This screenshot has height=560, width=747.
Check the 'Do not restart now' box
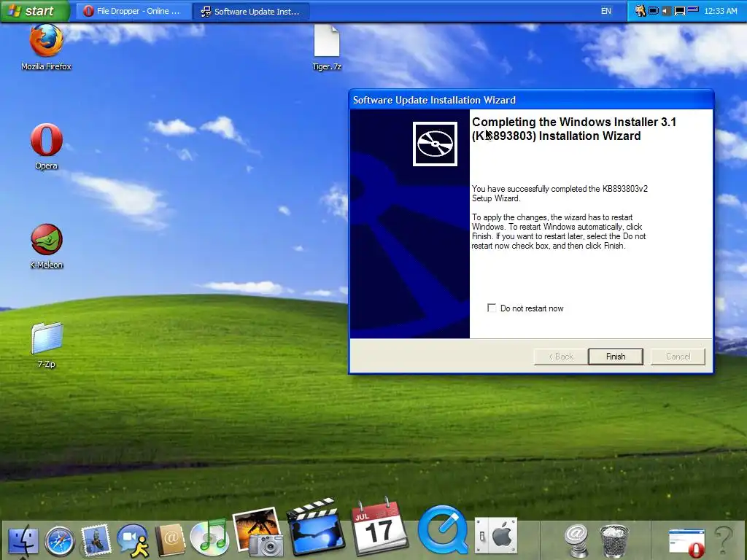(492, 308)
